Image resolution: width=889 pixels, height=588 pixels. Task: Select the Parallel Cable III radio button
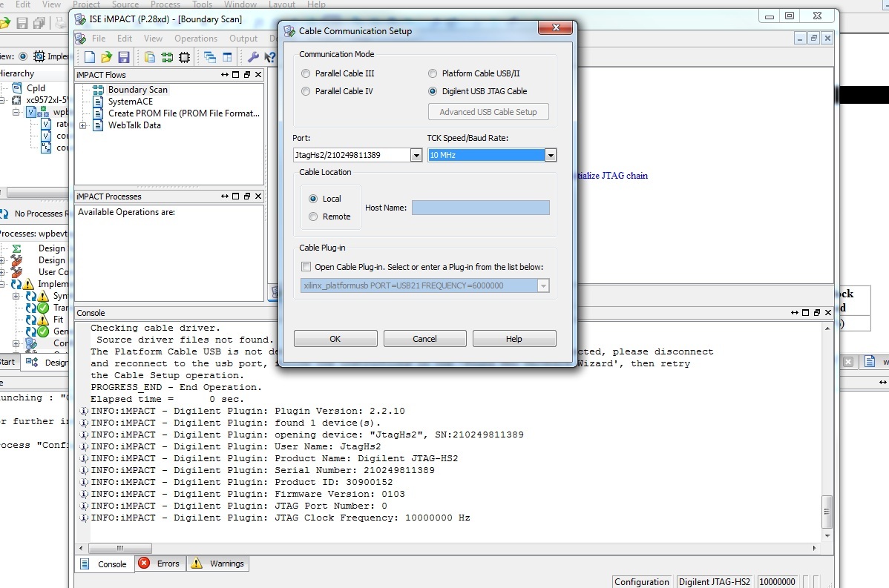click(x=306, y=73)
